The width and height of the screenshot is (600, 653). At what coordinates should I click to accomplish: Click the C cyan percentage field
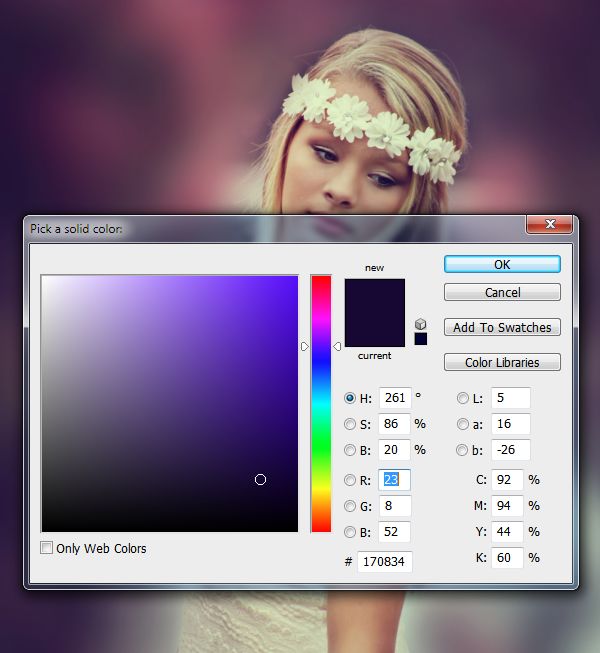(x=507, y=480)
